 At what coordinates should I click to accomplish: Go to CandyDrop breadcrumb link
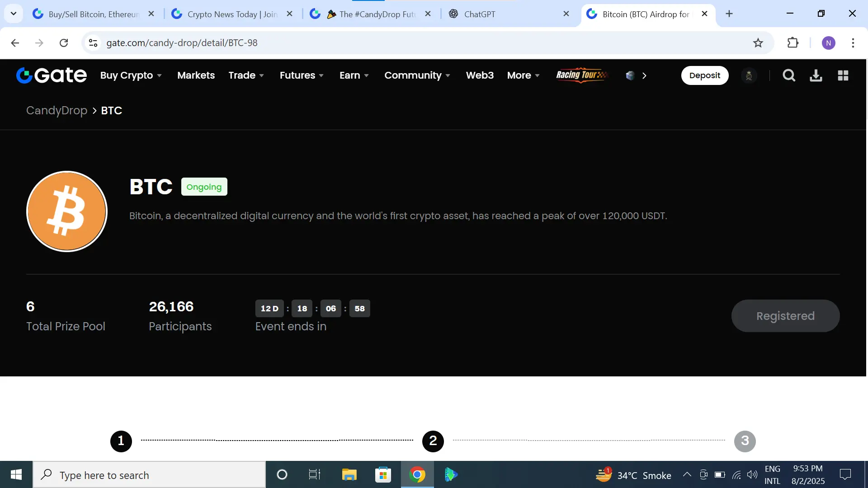pyautogui.click(x=57, y=111)
